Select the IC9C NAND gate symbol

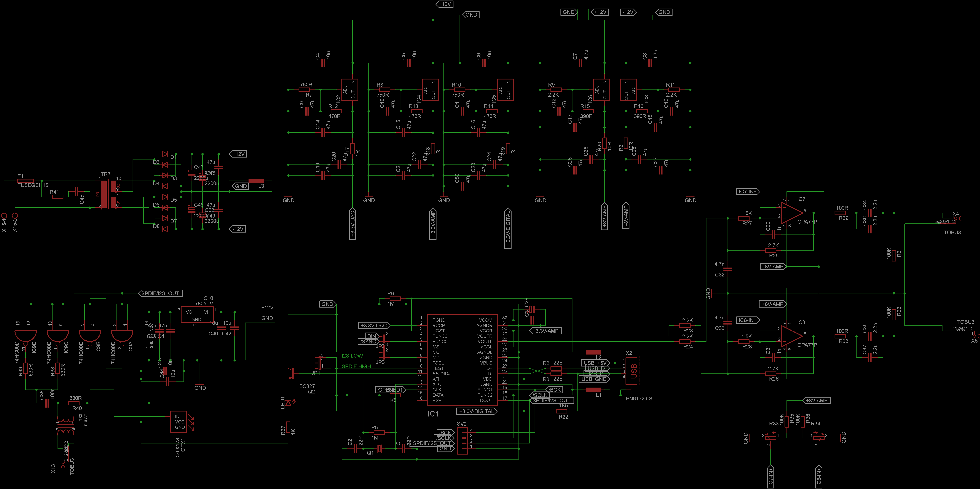pyautogui.click(x=58, y=338)
